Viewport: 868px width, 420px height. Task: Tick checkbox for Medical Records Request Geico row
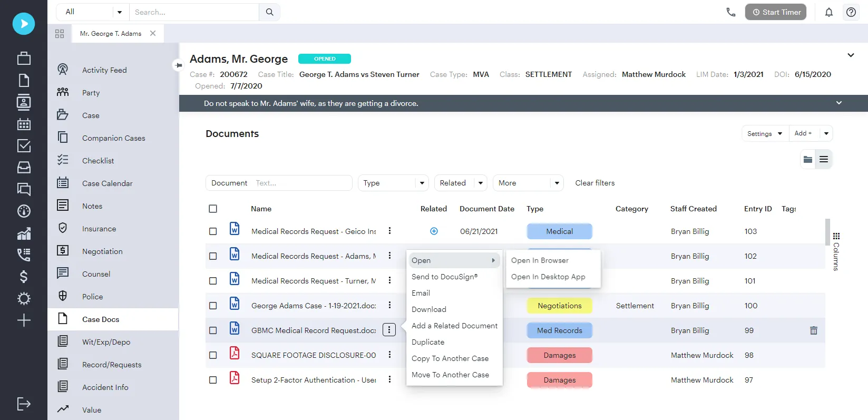click(x=213, y=231)
